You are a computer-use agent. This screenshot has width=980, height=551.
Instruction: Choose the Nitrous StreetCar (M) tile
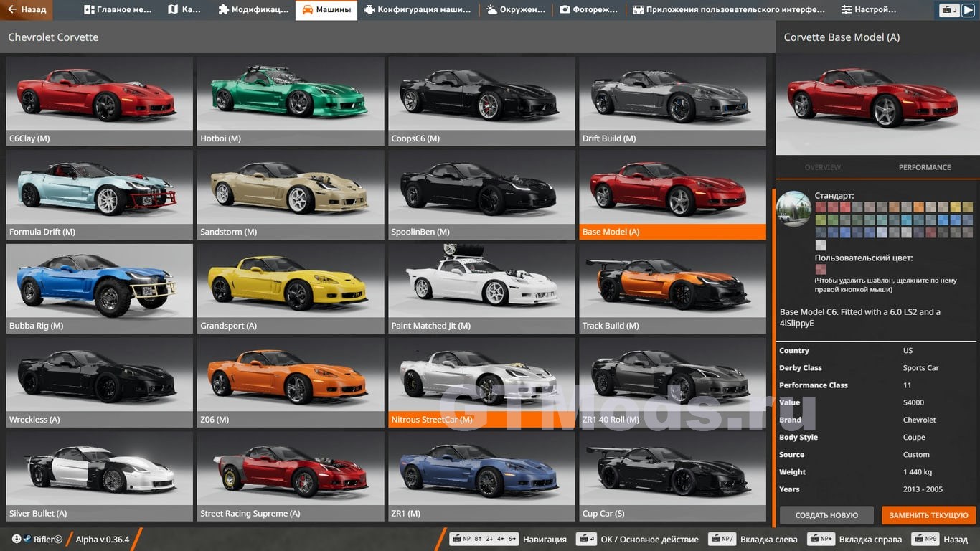tap(481, 382)
